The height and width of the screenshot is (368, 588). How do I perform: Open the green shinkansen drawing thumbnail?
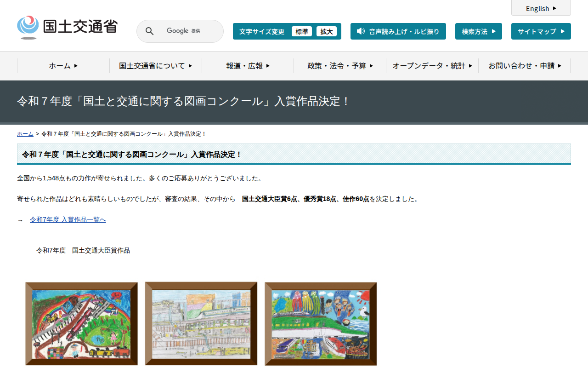321,324
